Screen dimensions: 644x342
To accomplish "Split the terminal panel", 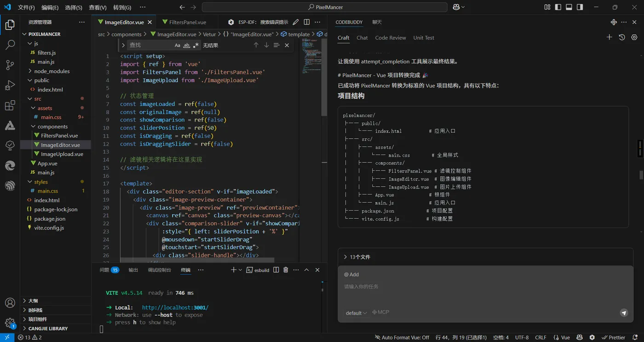I will click(x=276, y=270).
